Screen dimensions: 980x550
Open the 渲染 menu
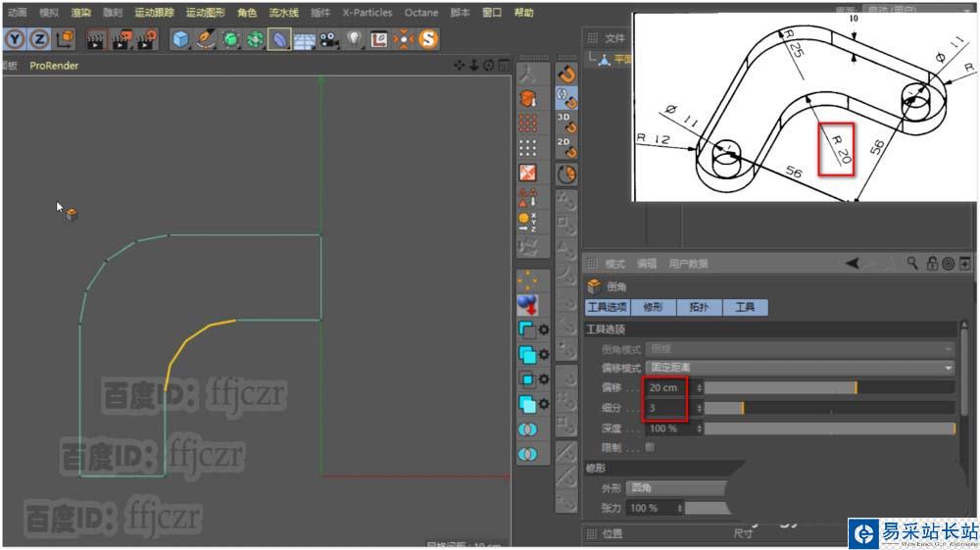80,13
